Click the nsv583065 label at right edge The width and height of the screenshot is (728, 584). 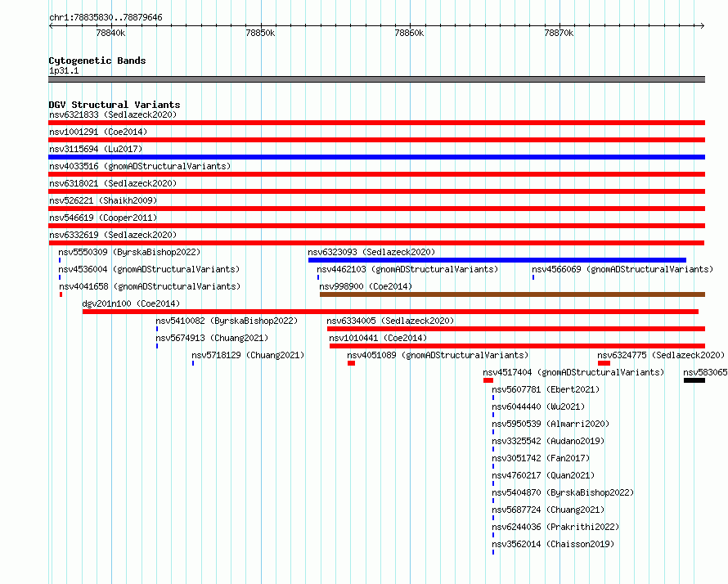click(x=705, y=372)
